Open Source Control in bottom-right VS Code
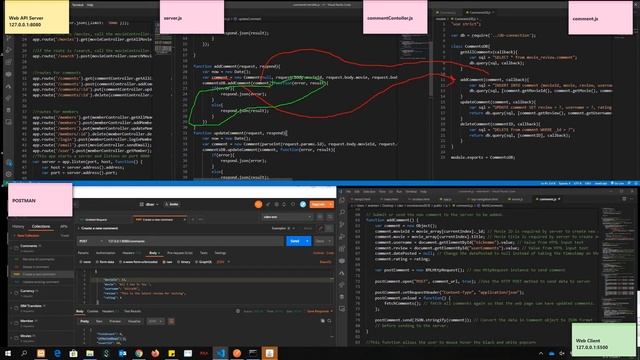The width and height of the screenshot is (640, 360). 342,224
